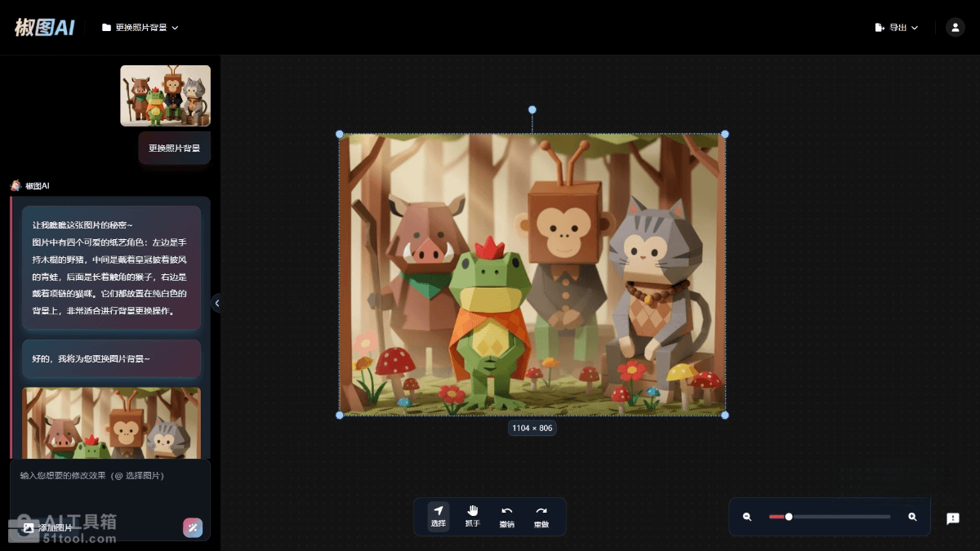This screenshot has width=980, height=551.
Task: Click the 重做 redo arrow
Action: click(x=541, y=516)
